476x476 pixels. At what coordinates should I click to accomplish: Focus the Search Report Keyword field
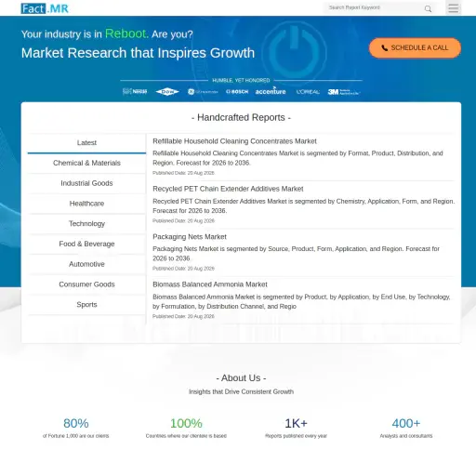(375, 8)
